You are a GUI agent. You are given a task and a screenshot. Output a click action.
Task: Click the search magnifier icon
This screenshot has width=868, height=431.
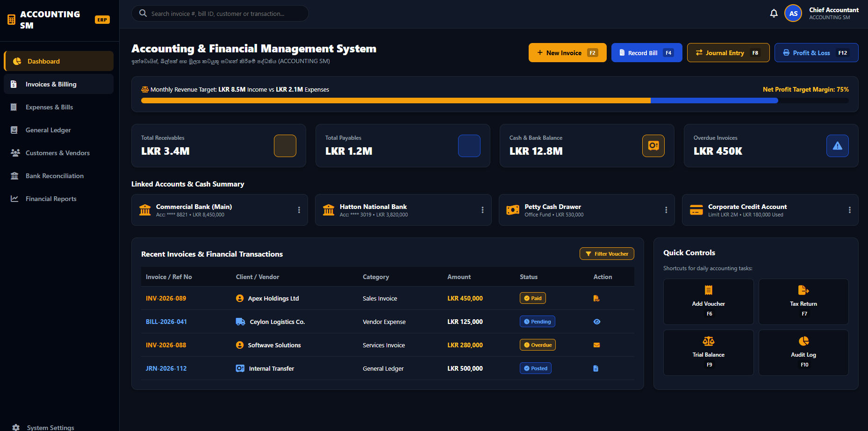143,13
